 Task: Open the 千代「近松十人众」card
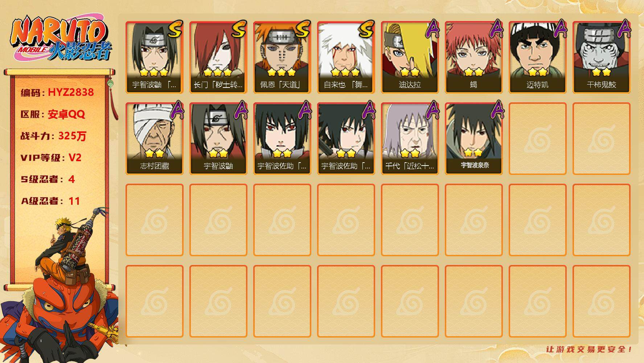pos(410,139)
